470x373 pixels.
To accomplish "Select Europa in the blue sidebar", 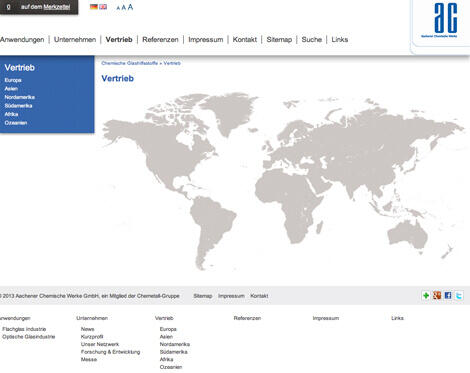I will point(13,80).
